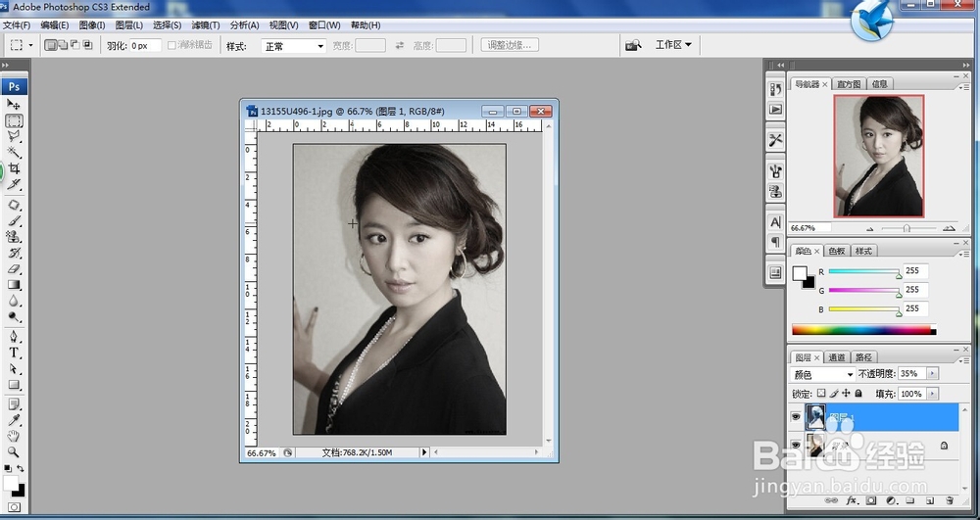Select the Eraser tool
This screenshot has width=980, height=520.
click(14, 269)
